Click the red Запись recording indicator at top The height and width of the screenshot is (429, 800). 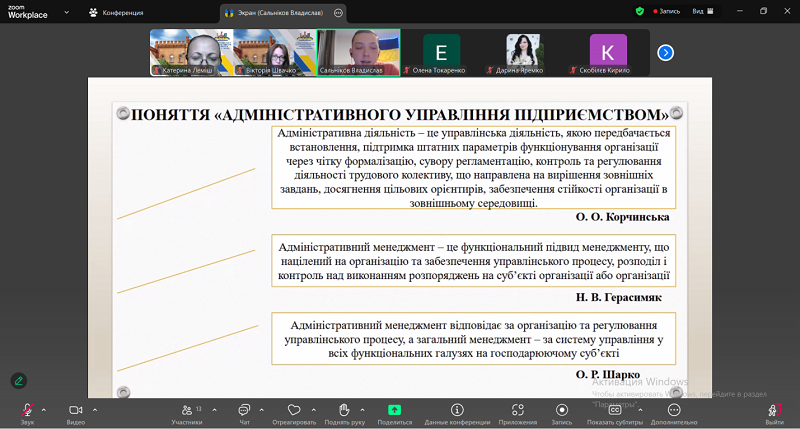pyautogui.click(x=666, y=11)
